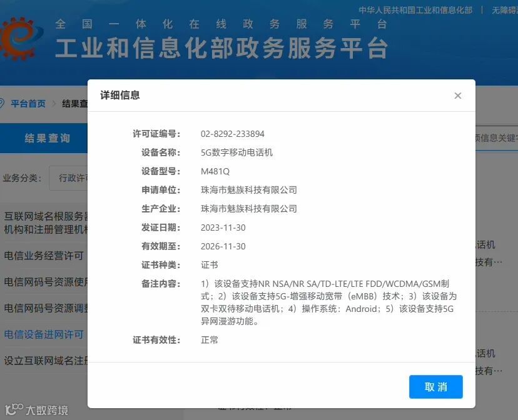Close the 详细信息 dialog with X

(x=457, y=96)
